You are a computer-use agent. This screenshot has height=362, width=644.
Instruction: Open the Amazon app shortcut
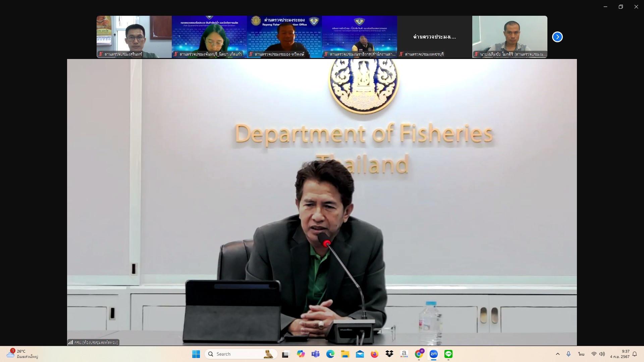[404, 354]
